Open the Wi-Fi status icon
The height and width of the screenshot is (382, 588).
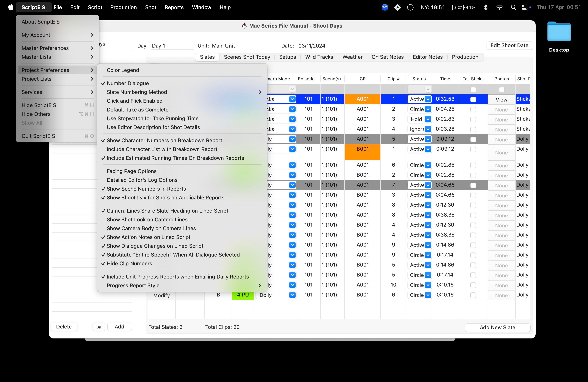click(499, 7)
